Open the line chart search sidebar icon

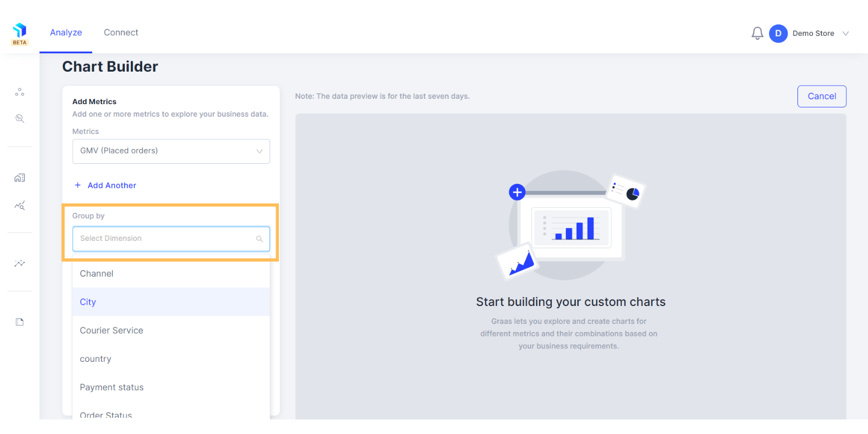click(20, 206)
